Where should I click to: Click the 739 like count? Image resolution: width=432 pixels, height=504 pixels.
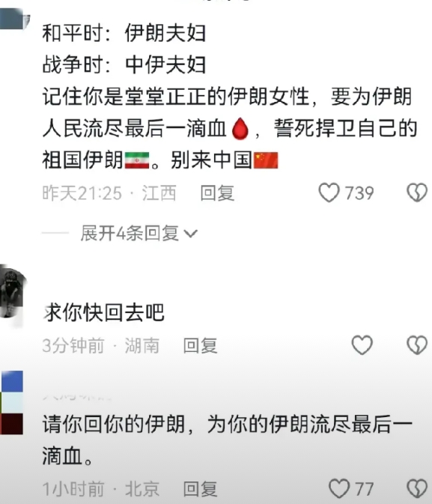coord(359,193)
